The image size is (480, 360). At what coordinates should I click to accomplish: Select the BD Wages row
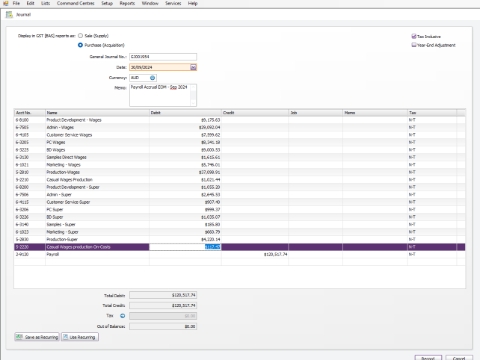coord(240,150)
